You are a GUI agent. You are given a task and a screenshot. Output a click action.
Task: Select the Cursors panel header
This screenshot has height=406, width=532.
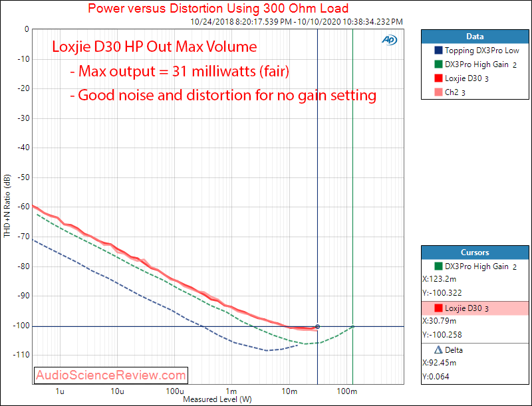tap(475, 253)
